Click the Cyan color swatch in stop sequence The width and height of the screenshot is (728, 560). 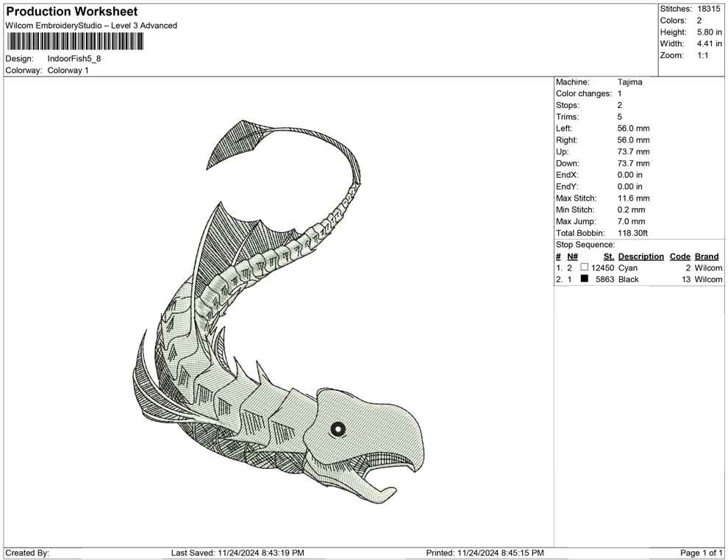click(585, 268)
